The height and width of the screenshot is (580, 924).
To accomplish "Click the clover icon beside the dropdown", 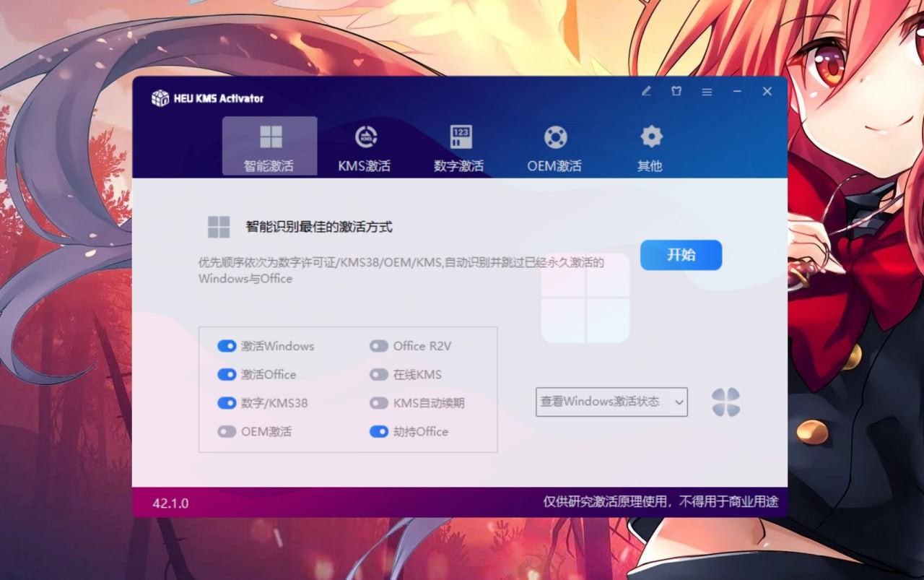I will click(x=725, y=402).
